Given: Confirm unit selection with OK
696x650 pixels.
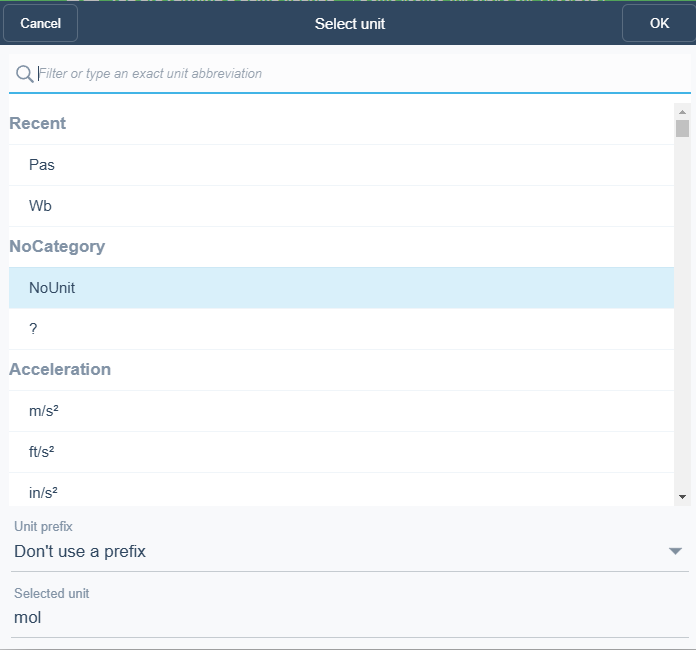Looking at the screenshot, I should tap(659, 23).
